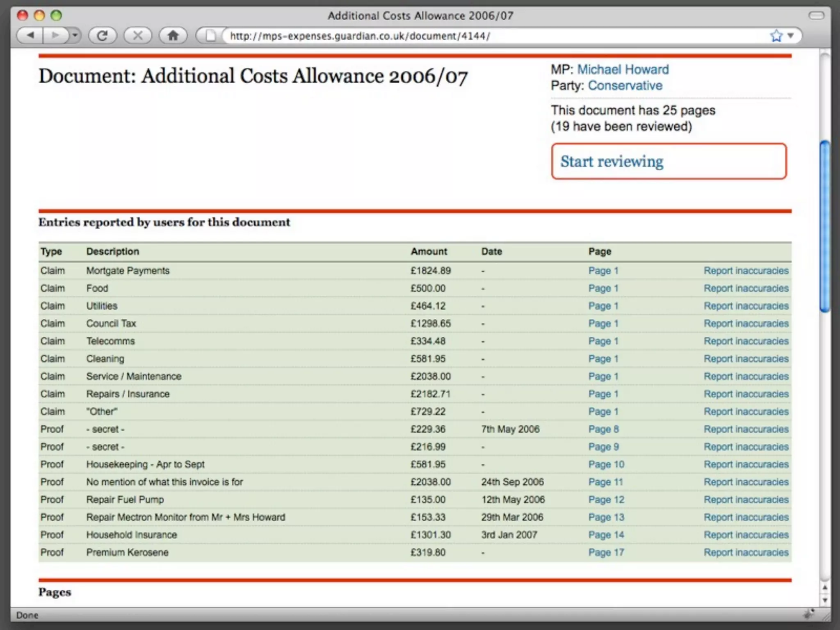Report inaccuracies for Household Insurance row
Screen dimensions: 840x630
tap(746, 535)
